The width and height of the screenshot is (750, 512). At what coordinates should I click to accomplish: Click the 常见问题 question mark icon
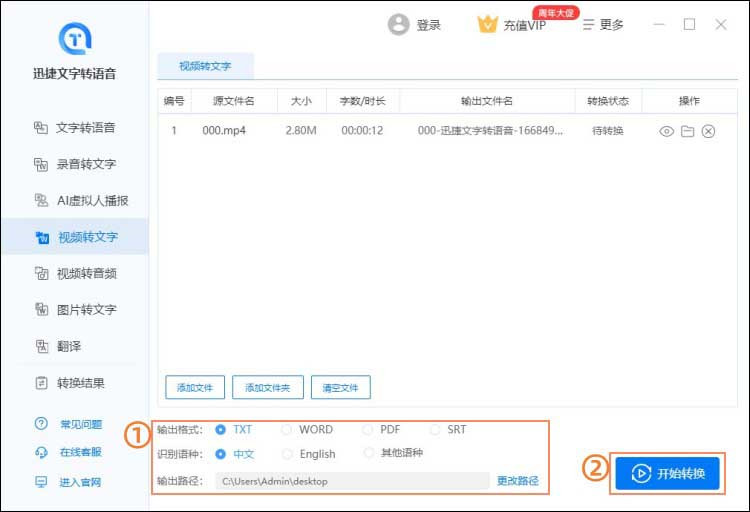coord(41,423)
